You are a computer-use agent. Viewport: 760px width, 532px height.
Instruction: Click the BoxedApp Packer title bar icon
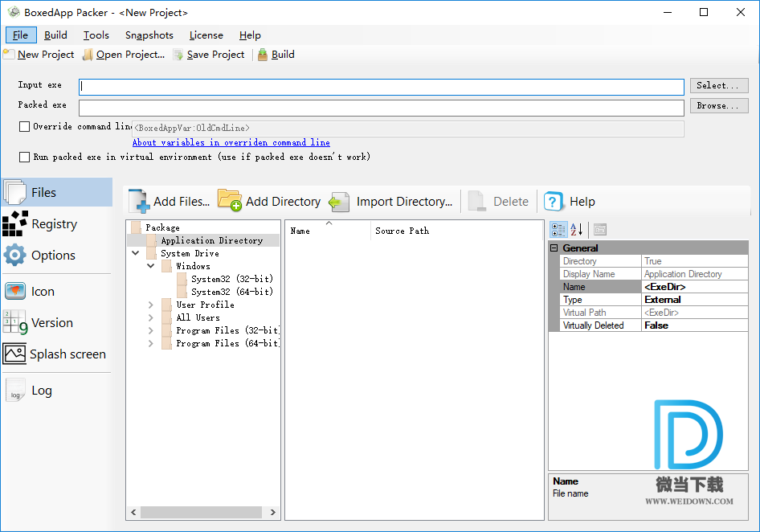pos(14,12)
